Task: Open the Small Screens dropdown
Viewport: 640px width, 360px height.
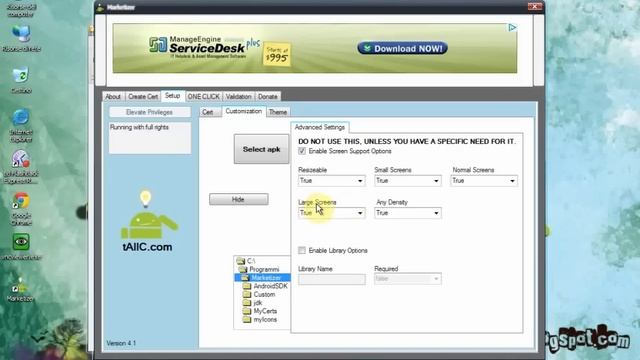Action: 408,180
